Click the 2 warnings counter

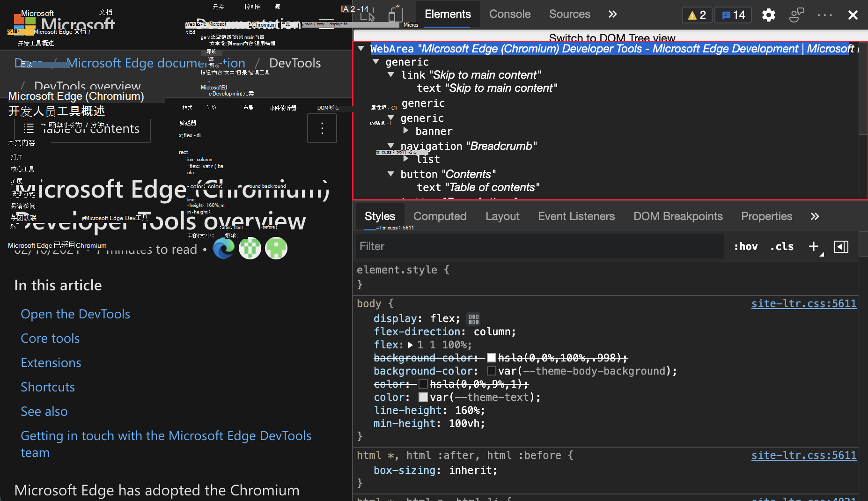click(x=697, y=15)
